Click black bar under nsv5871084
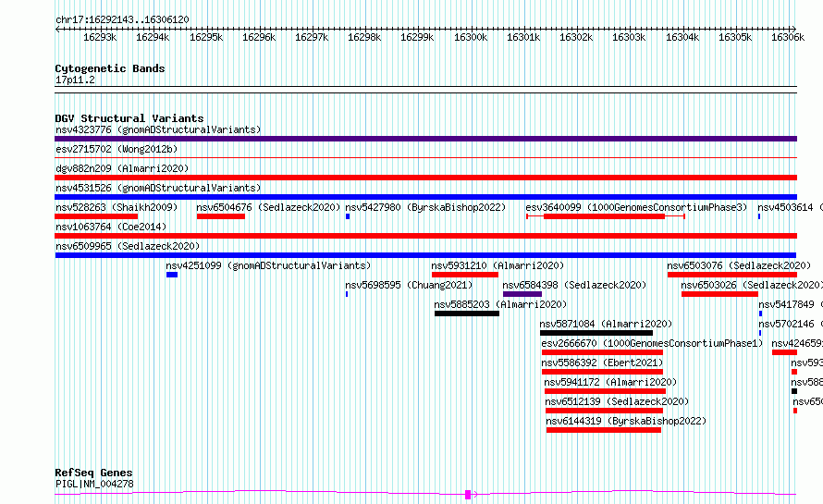823x504 pixels. (x=596, y=333)
